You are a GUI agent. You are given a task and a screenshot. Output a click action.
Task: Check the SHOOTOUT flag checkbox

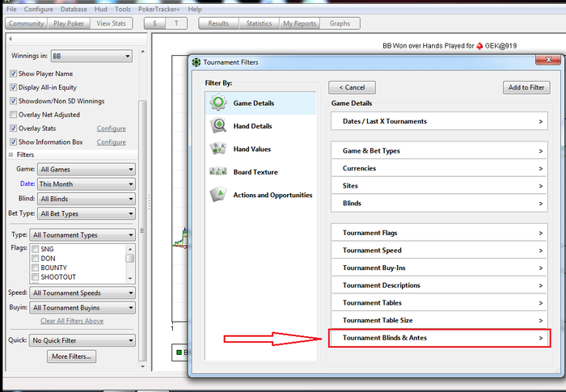36,277
